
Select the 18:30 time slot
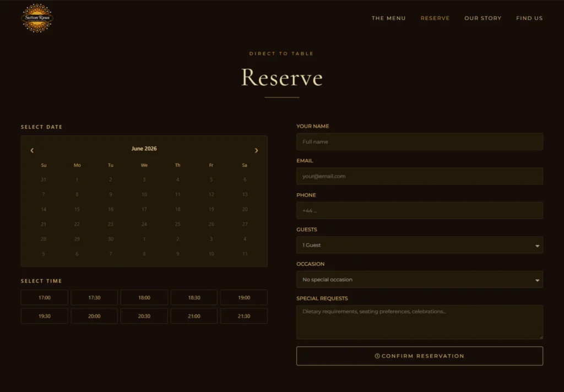click(x=194, y=298)
